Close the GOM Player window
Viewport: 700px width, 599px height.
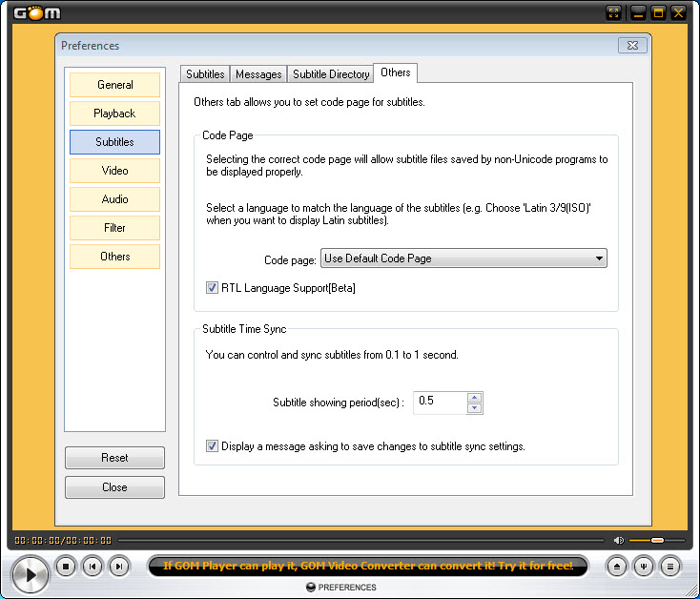coord(678,12)
